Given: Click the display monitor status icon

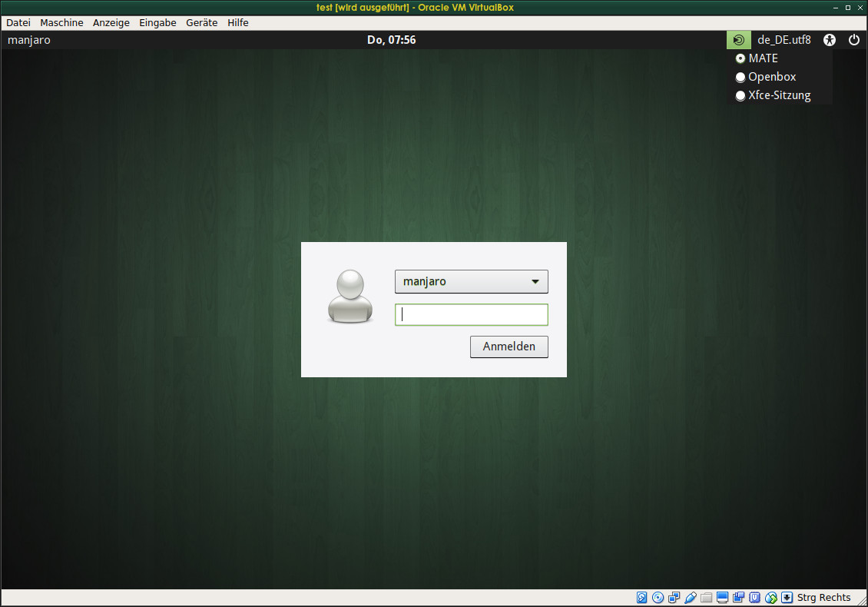Looking at the screenshot, I should point(722,598).
